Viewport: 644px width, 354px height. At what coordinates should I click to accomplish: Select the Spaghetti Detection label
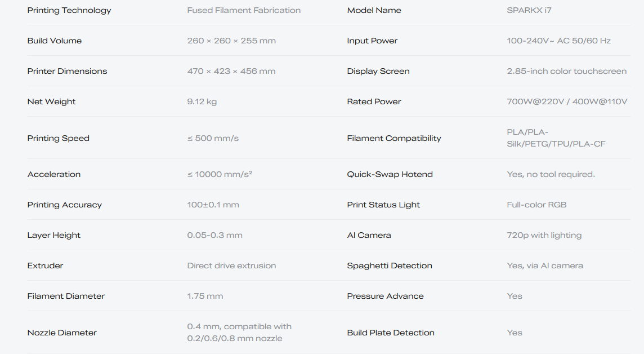(390, 265)
